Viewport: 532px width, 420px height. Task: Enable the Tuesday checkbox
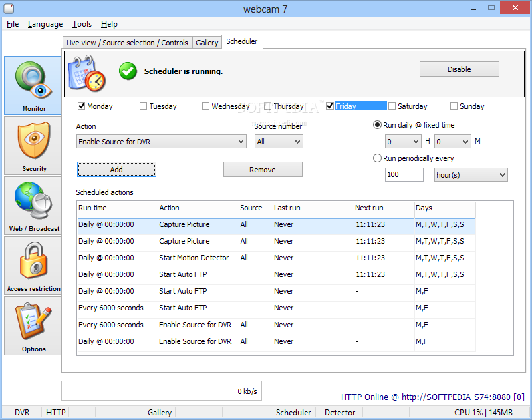click(143, 106)
